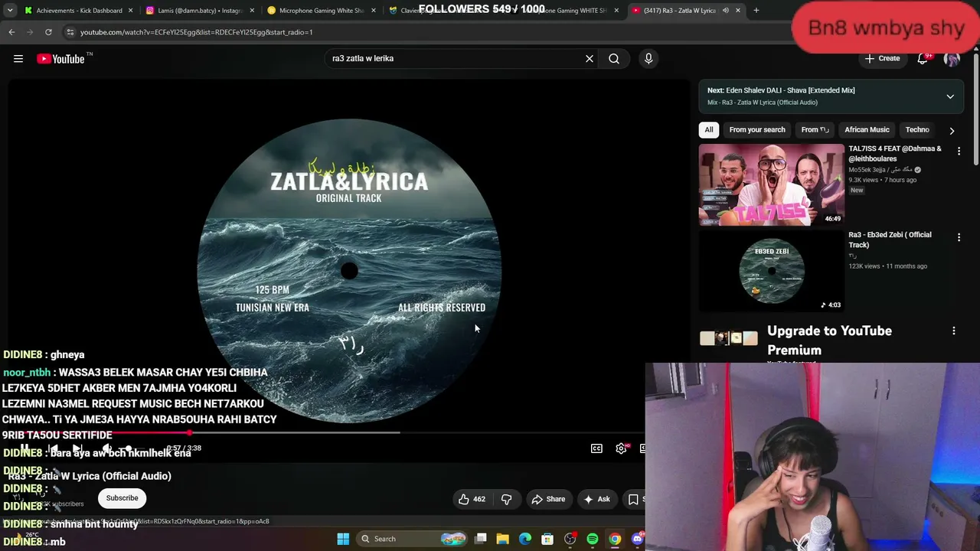Dislike the Ra3 video
The image size is (980, 551).
click(x=506, y=500)
